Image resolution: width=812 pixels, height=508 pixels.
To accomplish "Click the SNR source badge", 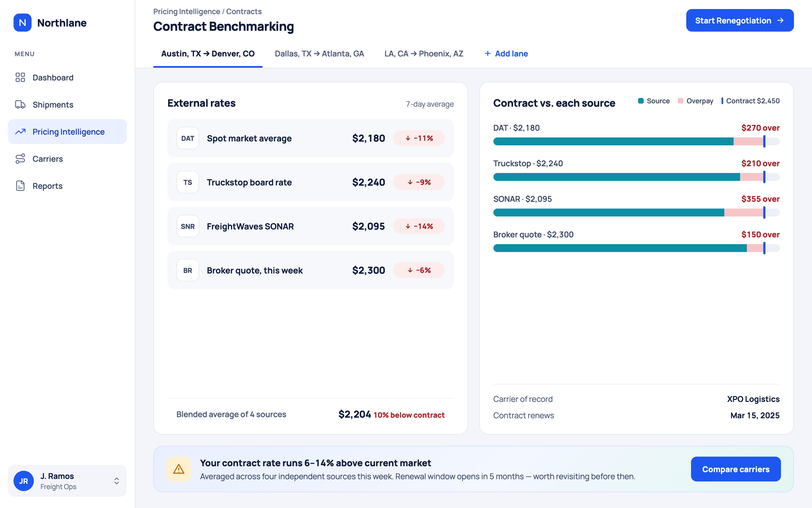I will tap(187, 226).
